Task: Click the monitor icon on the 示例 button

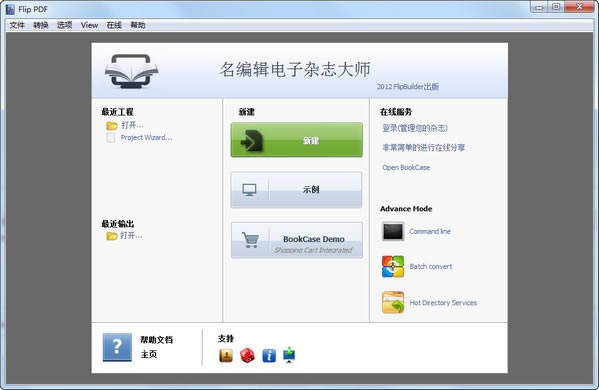Action: point(249,190)
